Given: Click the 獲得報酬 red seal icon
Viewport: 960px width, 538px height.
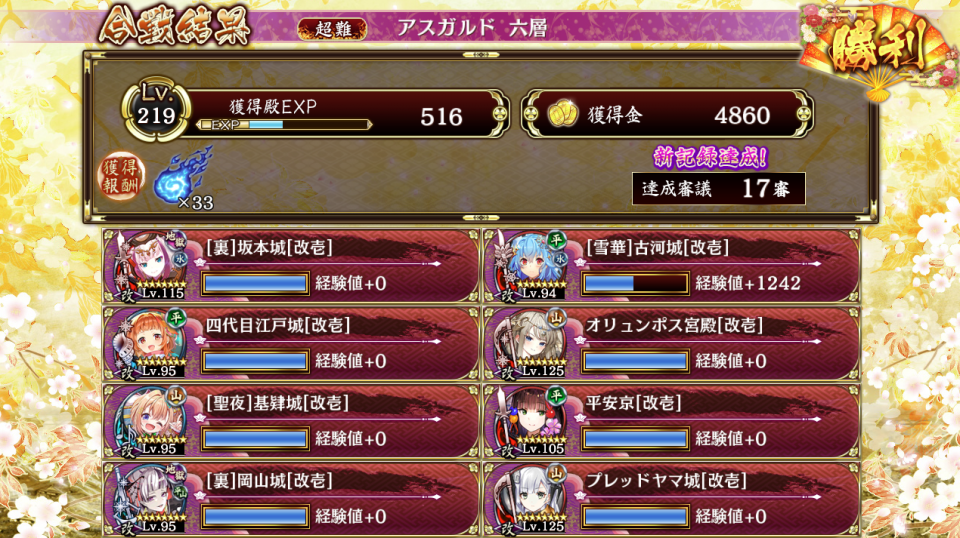Looking at the screenshot, I should [x=121, y=176].
